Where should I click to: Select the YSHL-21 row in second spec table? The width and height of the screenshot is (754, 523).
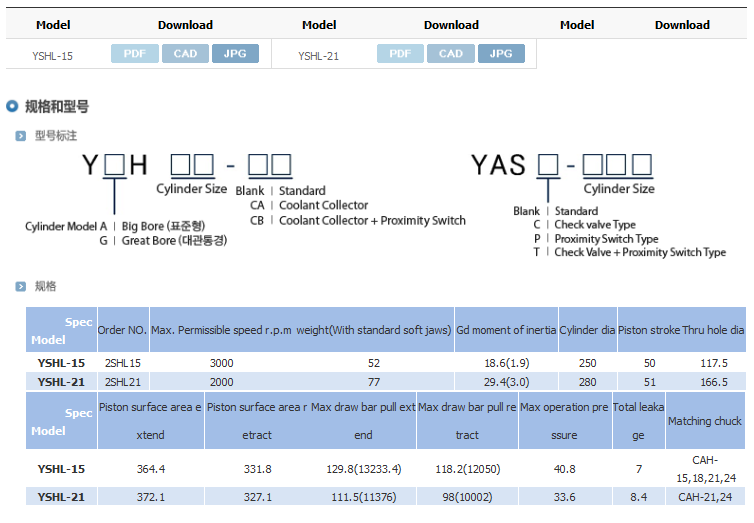pyautogui.click(x=386, y=497)
